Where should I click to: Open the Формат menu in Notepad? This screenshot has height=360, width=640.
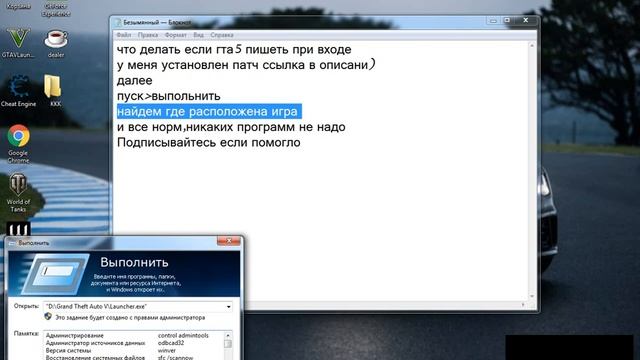[176, 35]
